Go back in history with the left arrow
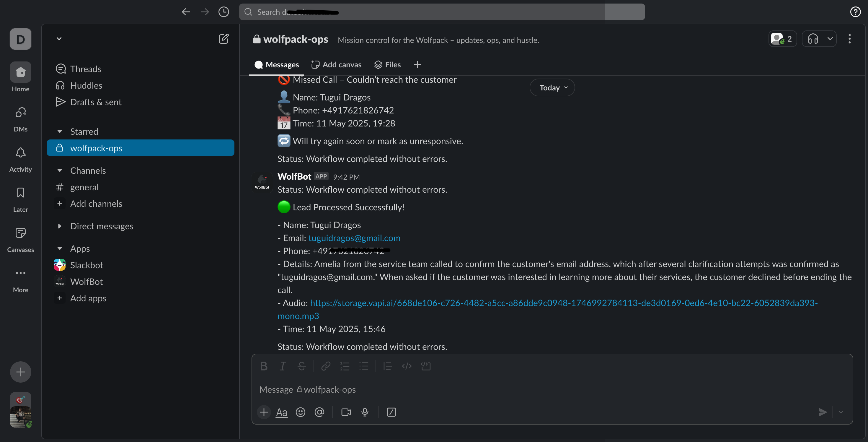 point(186,12)
